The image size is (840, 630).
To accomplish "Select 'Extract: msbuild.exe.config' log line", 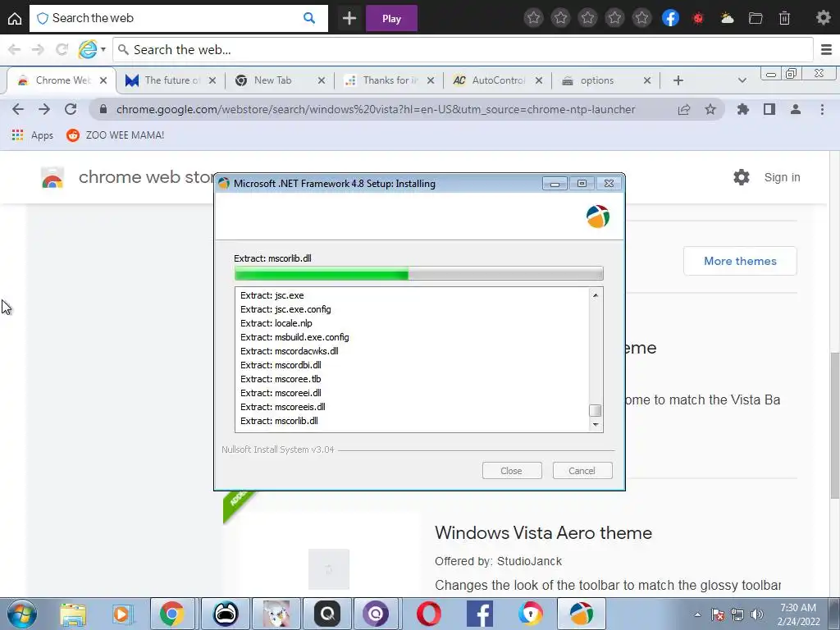I will click(294, 337).
